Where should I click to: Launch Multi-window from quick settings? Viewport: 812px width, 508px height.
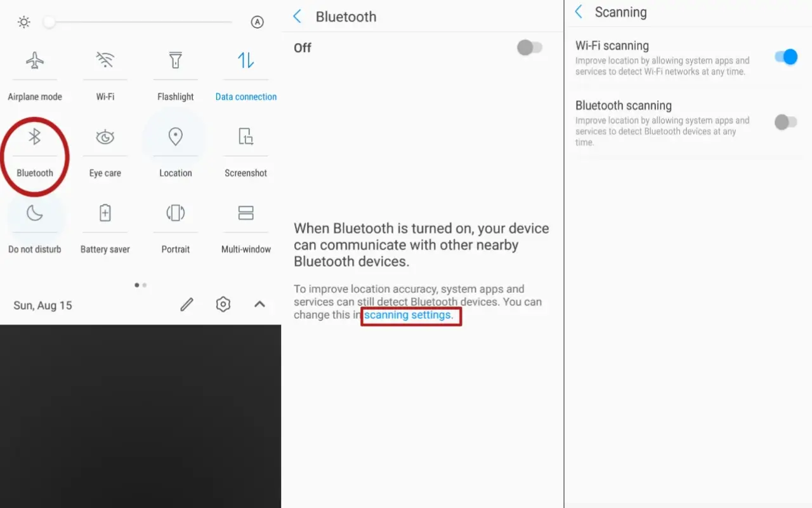point(246,213)
